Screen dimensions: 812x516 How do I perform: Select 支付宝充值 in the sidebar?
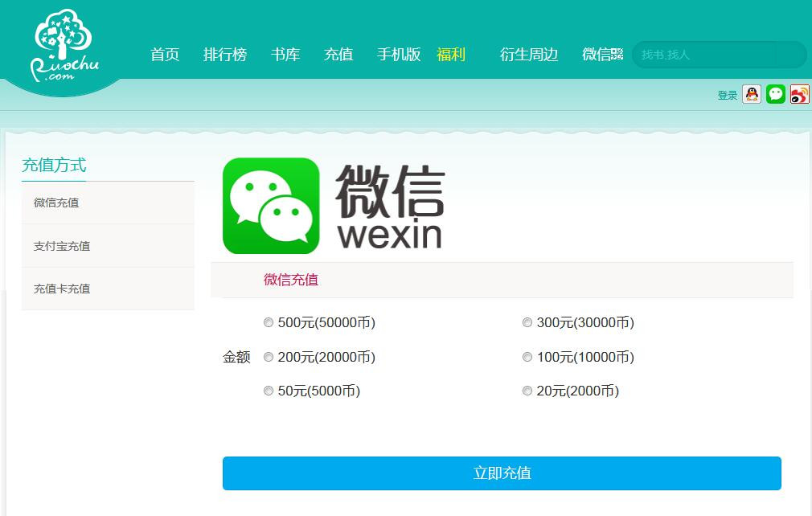(x=108, y=246)
